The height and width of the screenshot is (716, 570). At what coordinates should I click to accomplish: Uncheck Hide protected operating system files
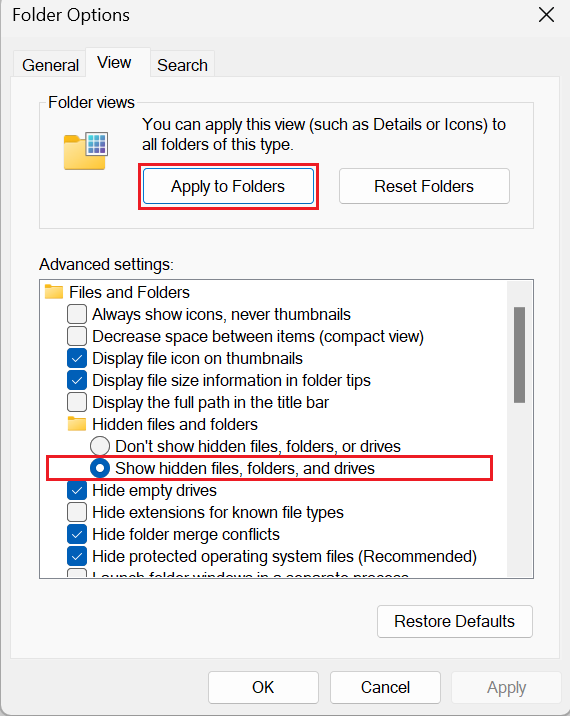pyautogui.click(x=77, y=556)
